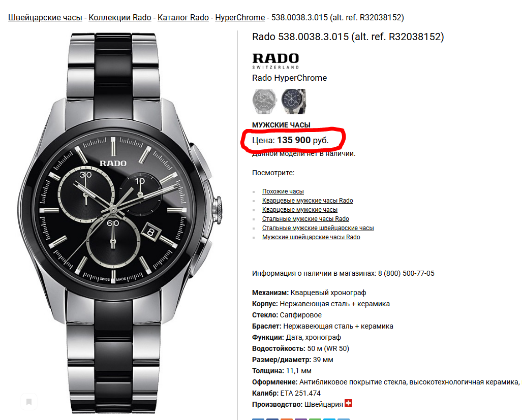Viewport: 522px width, 420px height.
Task: Navigate to Каталог Rado in breadcrumbs
Action: pos(183,17)
